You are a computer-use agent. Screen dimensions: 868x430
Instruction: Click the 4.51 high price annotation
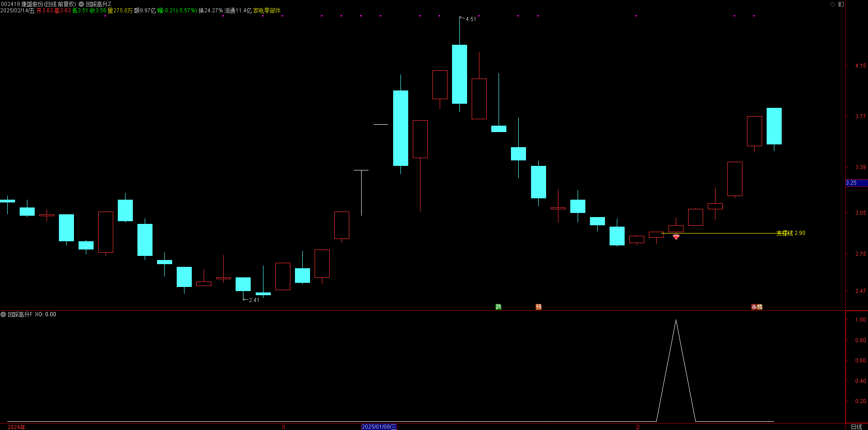[x=471, y=19]
